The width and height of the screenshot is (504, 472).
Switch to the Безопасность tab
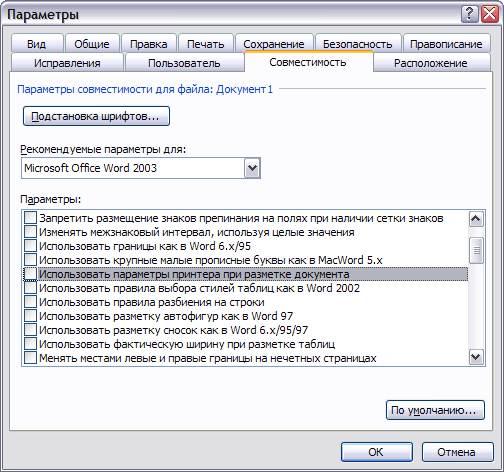pos(358,44)
